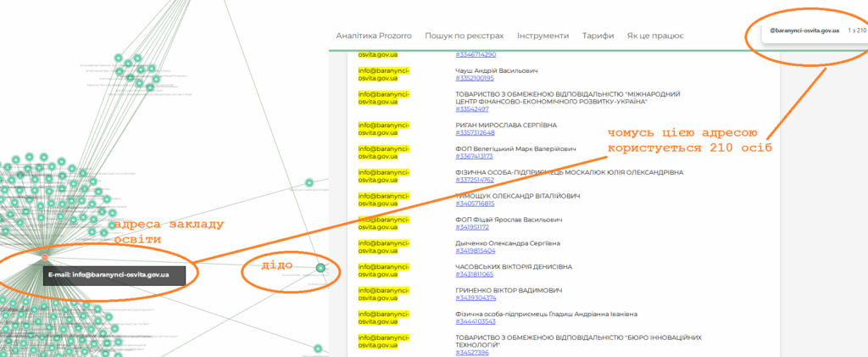The image size is (868, 357).
Task: Open link #33542497 under МІЖНАРОДНИЙ ЦЕНТР
Action: pos(472,109)
